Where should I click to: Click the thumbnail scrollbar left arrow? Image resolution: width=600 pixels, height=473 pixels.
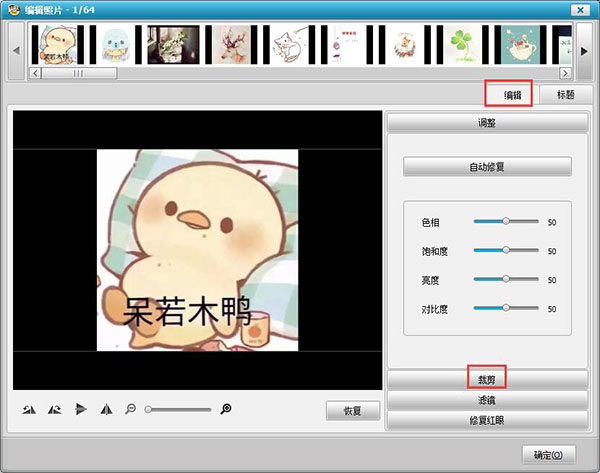(35, 73)
